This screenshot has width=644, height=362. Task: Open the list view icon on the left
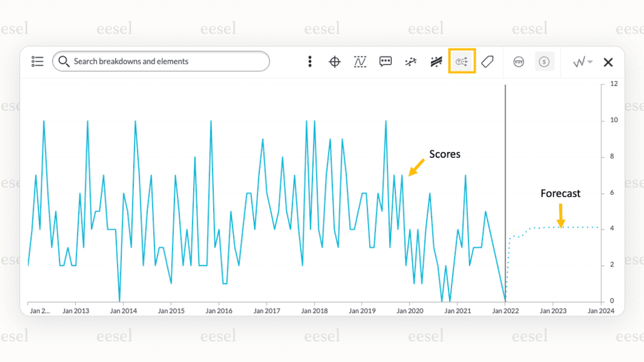(38, 61)
